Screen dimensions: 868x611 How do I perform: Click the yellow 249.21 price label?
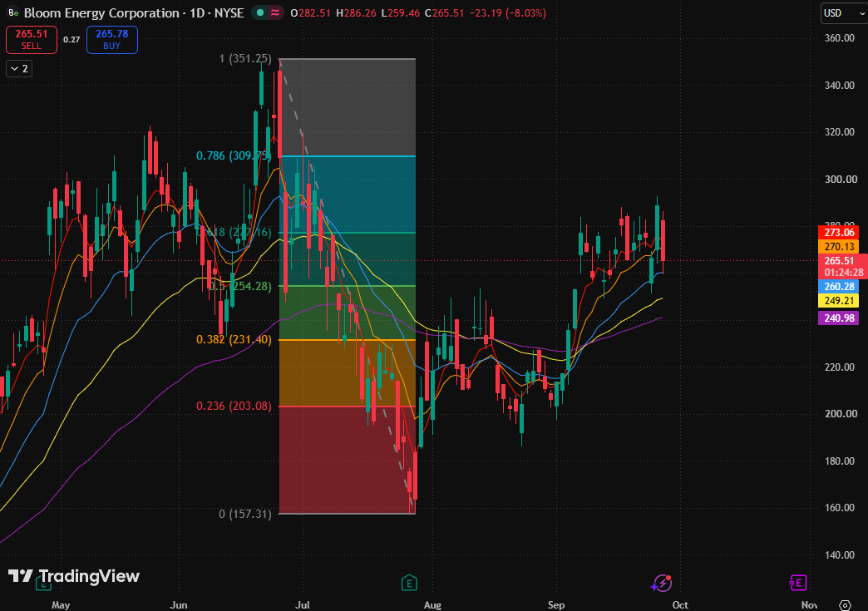click(839, 301)
